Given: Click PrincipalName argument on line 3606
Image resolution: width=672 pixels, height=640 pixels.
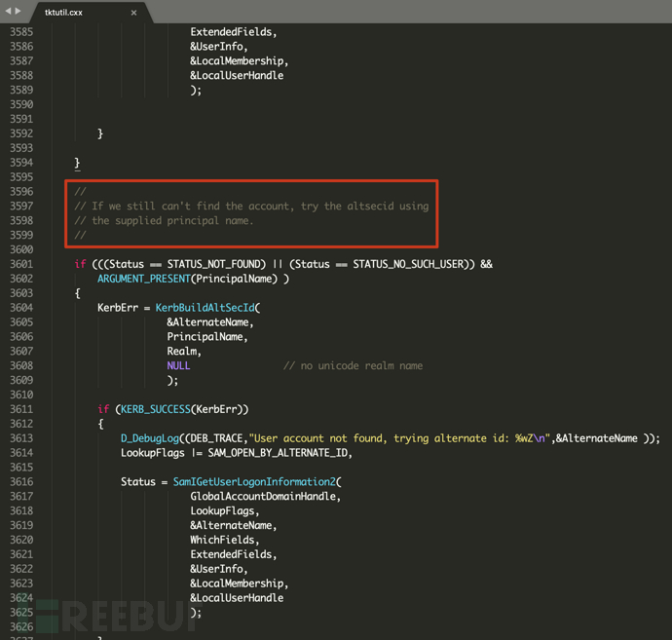Looking at the screenshot, I should 205,337.
